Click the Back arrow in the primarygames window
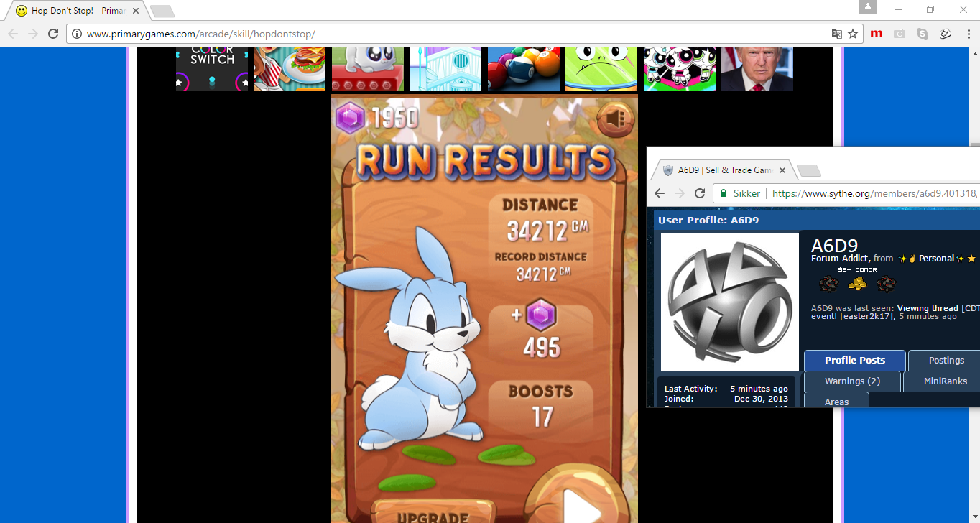 pyautogui.click(x=13, y=34)
